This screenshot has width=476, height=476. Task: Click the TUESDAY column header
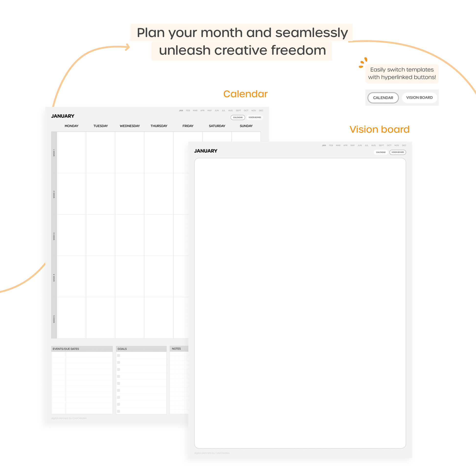coord(101,126)
